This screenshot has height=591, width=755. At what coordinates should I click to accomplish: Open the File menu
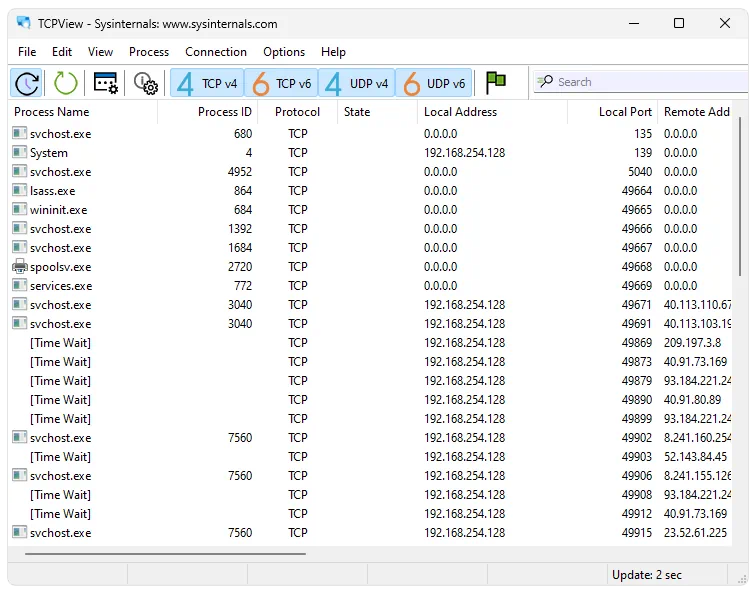[x=27, y=52]
